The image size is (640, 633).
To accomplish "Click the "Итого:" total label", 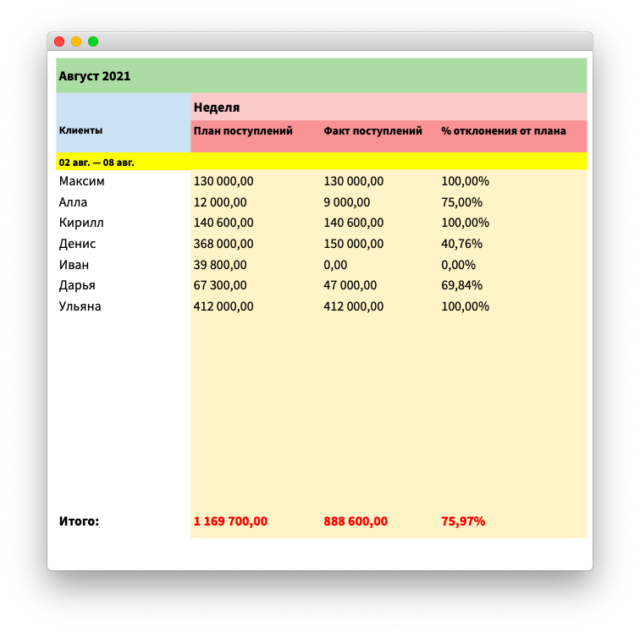I will click(79, 521).
